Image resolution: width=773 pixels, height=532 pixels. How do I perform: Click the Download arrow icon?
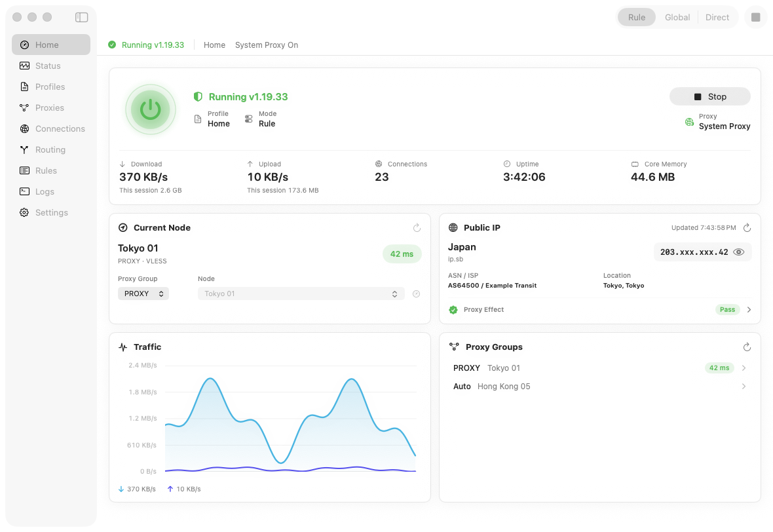tap(123, 164)
